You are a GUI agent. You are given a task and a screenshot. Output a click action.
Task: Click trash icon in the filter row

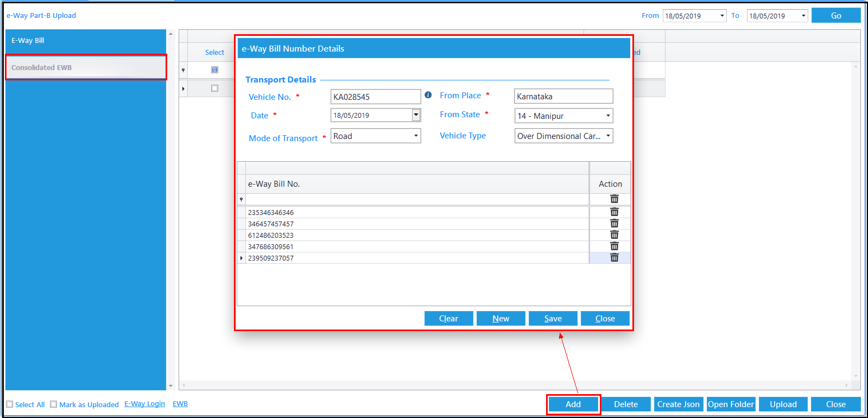pos(614,199)
